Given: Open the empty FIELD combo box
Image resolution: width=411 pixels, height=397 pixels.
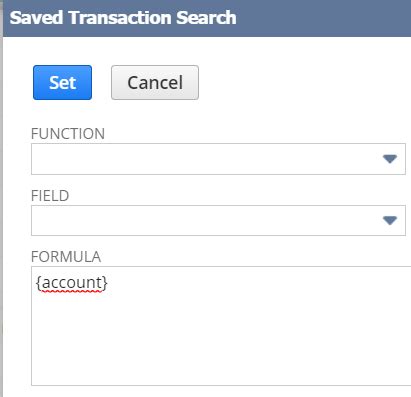Looking at the screenshot, I should 218,220.
